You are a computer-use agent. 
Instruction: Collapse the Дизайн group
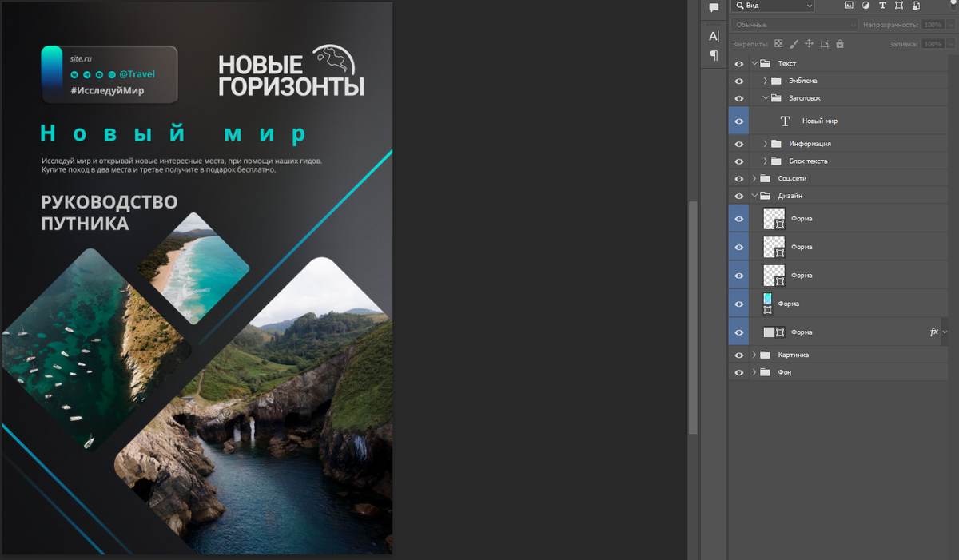coord(754,196)
